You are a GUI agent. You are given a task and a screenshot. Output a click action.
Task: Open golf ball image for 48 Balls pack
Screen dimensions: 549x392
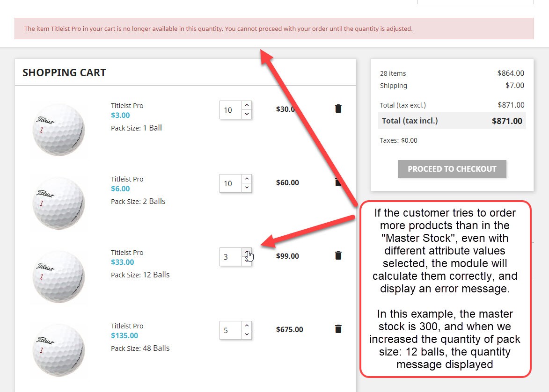pos(59,350)
